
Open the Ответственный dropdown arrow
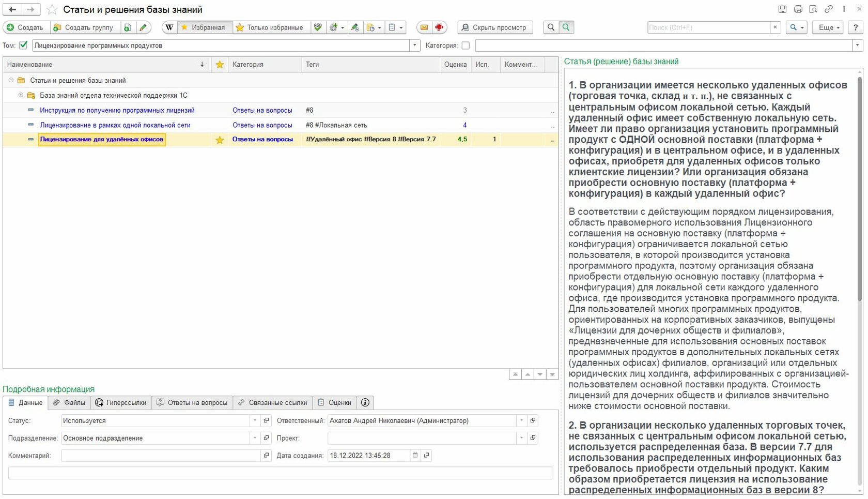click(521, 421)
